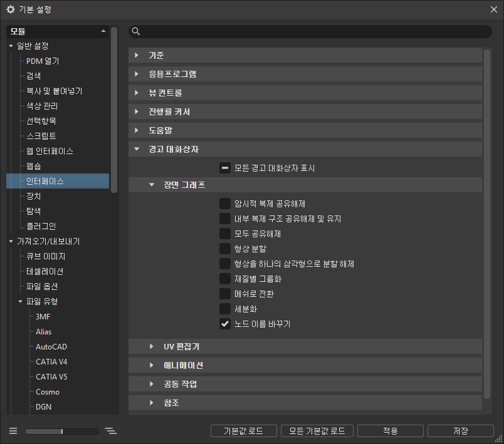The height and width of the screenshot is (444, 504).
Task: Click the tree expansion level slider
Action: [x=62, y=431]
